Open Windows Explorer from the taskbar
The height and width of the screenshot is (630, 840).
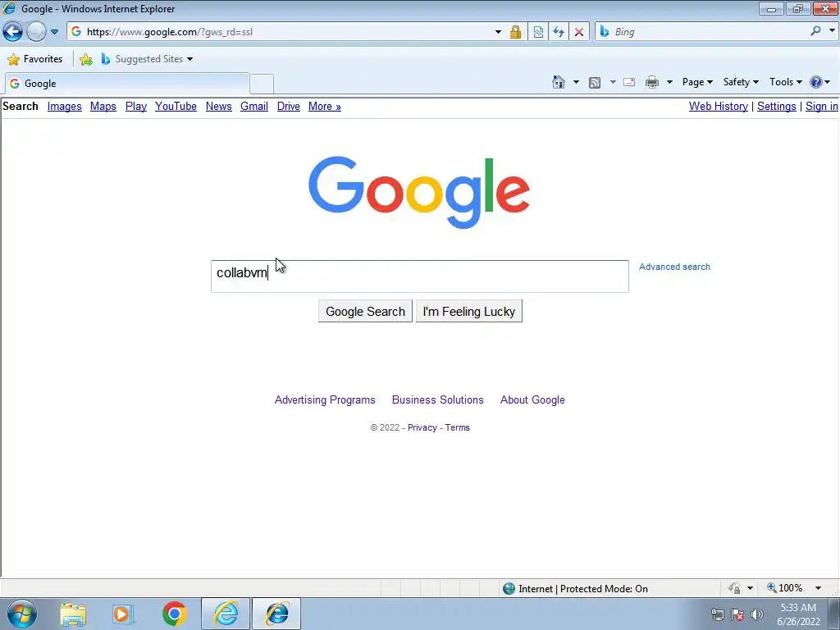point(73,614)
